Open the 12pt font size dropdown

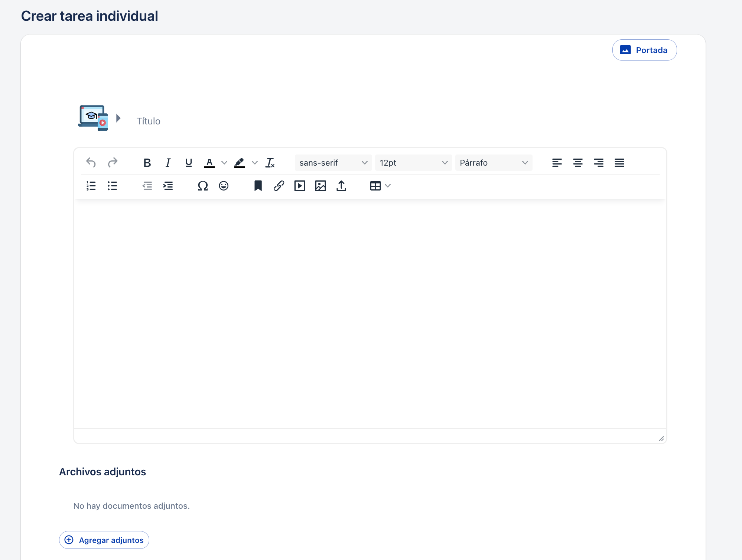click(x=413, y=163)
